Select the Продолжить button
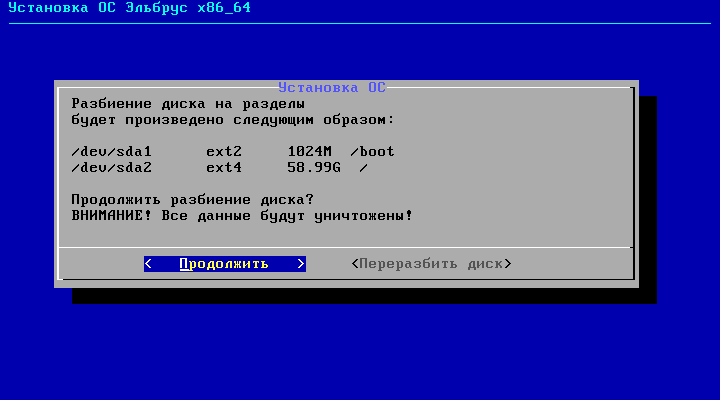 (x=225, y=264)
